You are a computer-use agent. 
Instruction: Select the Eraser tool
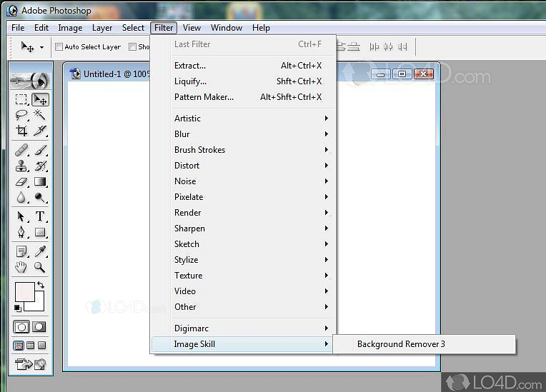(21, 181)
